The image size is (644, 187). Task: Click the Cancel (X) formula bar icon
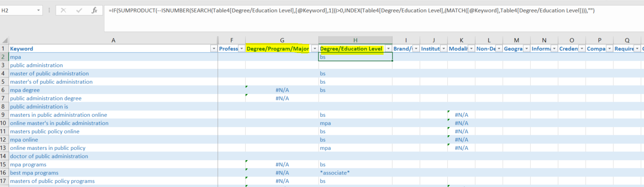(x=63, y=10)
